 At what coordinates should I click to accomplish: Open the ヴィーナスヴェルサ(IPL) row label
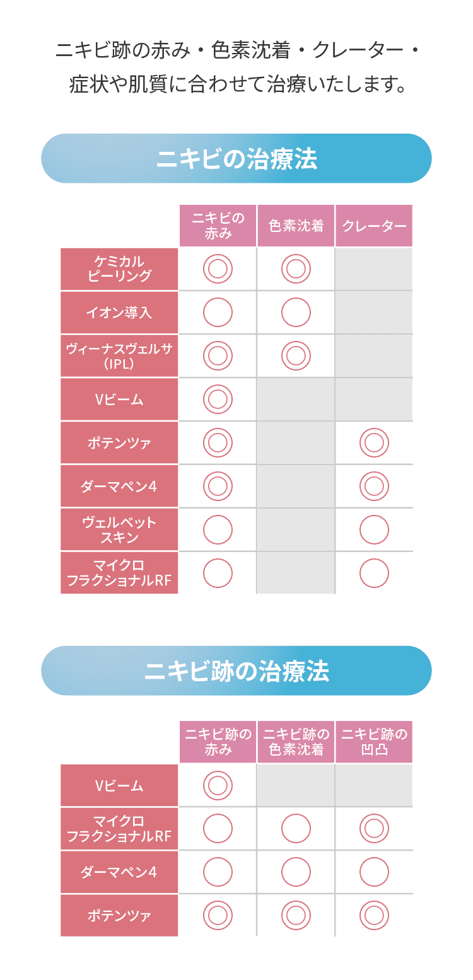(119, 356)
